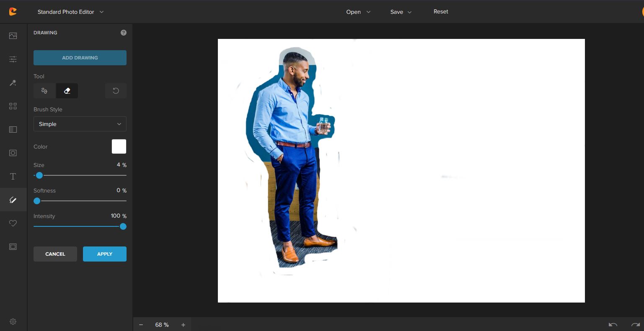Click the Cancel button
The width and height of the screenshot is (644, 331).
point(55,254)
